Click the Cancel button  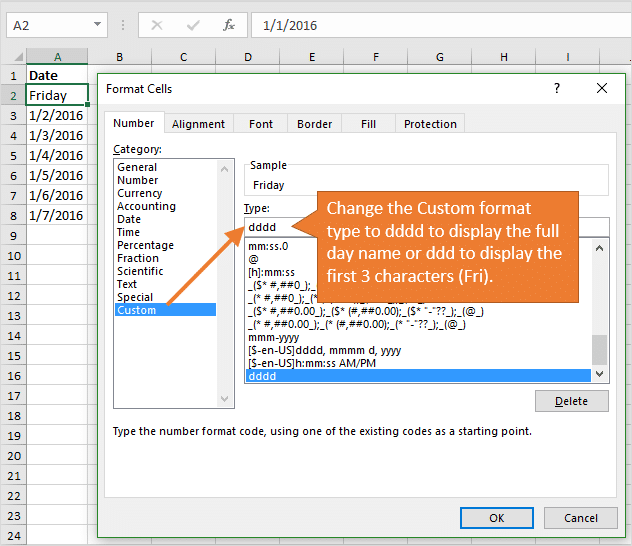pos(580,518)
